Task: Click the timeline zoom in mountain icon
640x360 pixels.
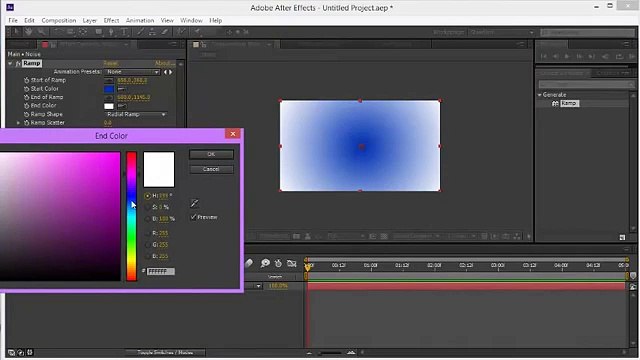Action: [351, 352]
